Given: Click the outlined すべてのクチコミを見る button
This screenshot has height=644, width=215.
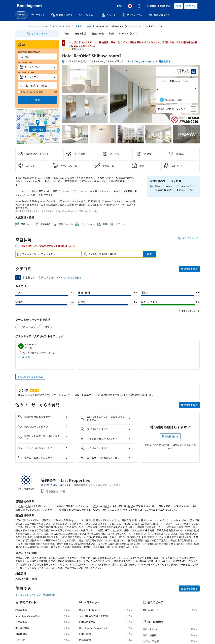Looking at the screenshot, I should [30, 377].
